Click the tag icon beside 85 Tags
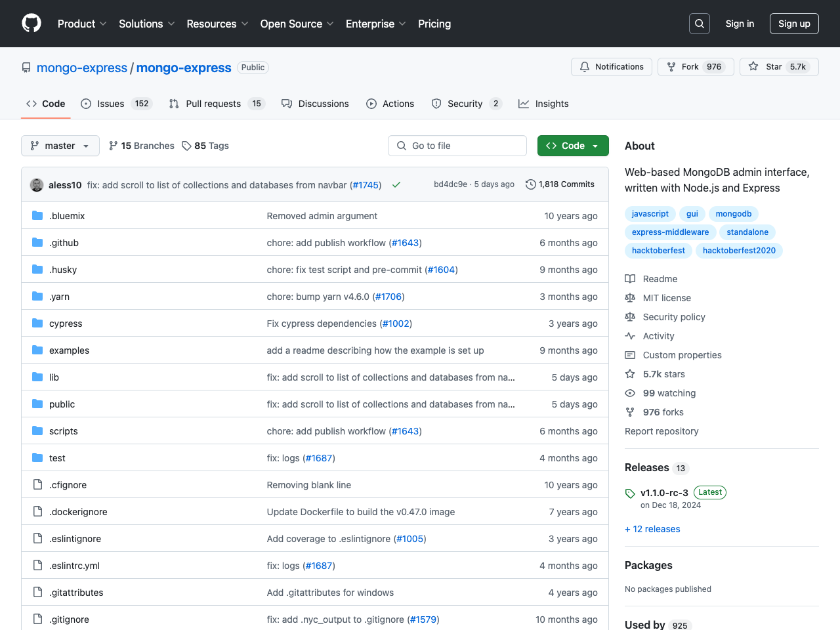Screen dimensions: 840x630 [186, 146]
